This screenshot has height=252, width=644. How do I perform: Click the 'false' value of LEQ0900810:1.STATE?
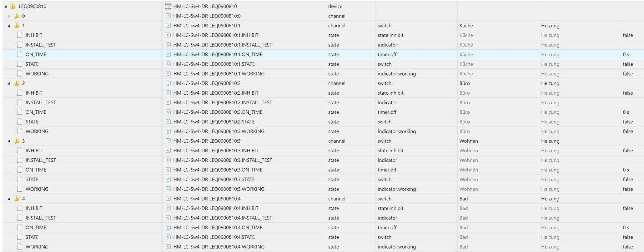[628, 64]
